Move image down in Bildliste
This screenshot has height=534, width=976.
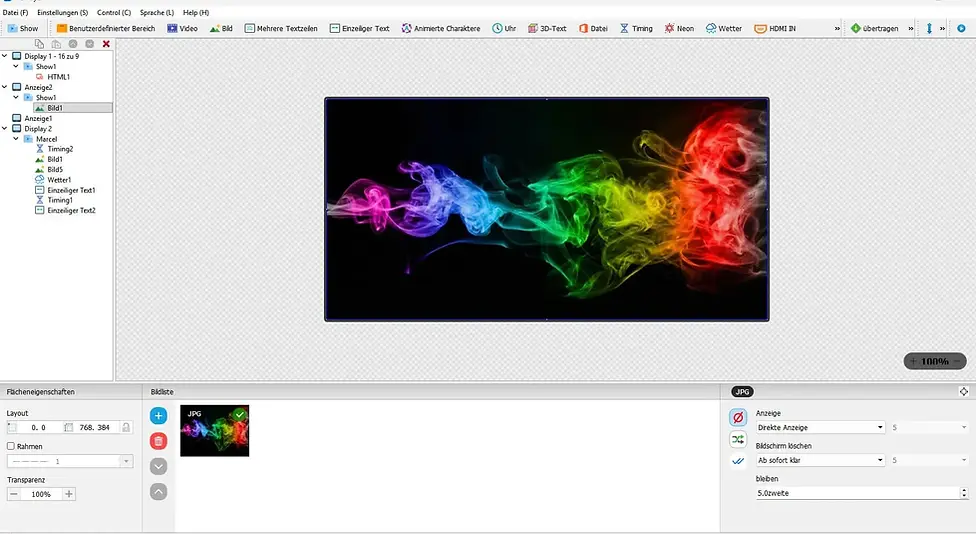(x=159, y=467)
